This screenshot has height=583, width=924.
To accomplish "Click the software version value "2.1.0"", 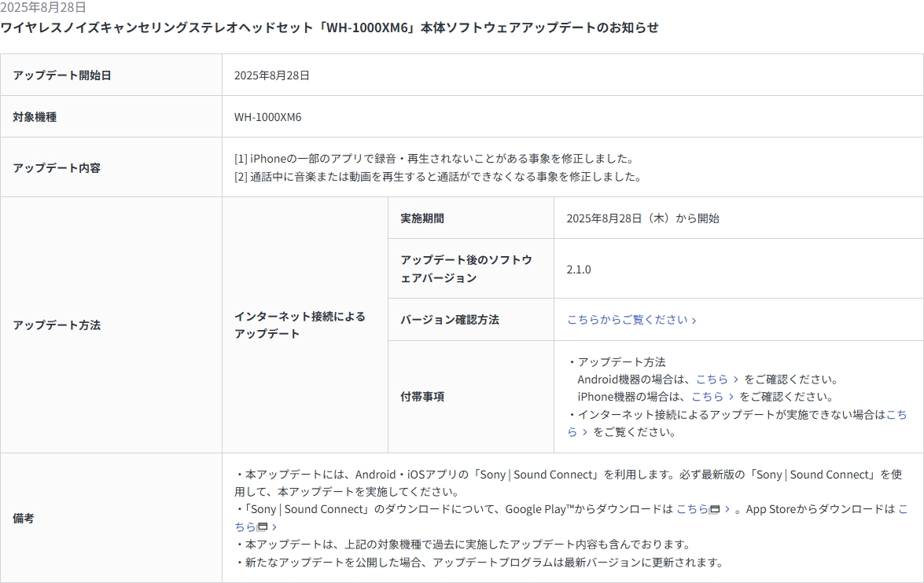I will pyautogui.click(x=579, y=269).
